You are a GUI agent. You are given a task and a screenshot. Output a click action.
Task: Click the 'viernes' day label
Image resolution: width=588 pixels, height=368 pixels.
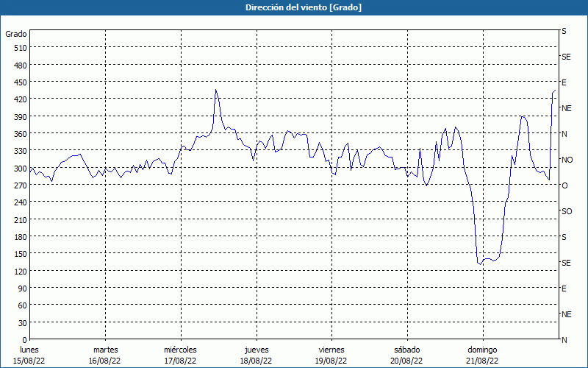(331, 350)
